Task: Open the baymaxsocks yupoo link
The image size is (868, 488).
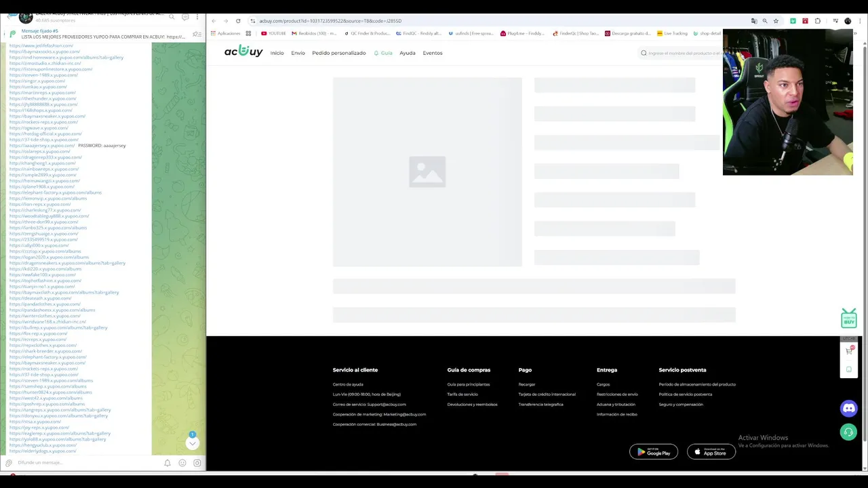Action: tap(45, 52)
